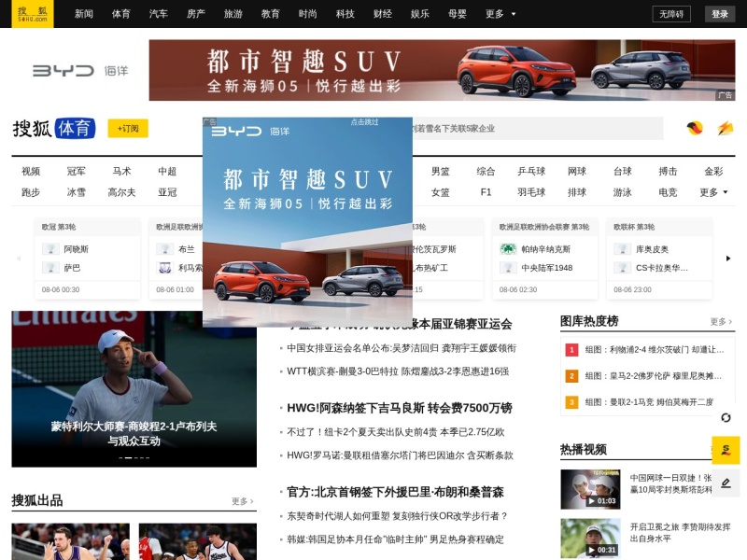Click the 中央陆军1948 team badge
747x560 pixels.
click(508, 268)
